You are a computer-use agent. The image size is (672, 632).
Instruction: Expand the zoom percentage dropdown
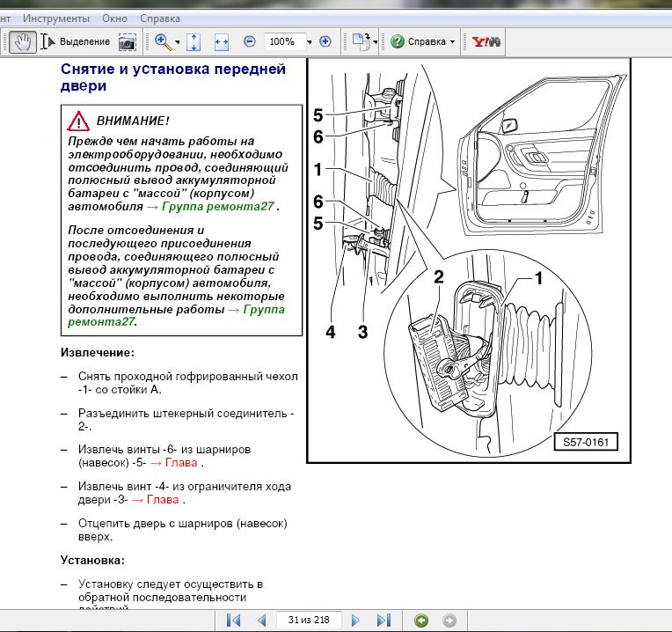tap(309, 42)
